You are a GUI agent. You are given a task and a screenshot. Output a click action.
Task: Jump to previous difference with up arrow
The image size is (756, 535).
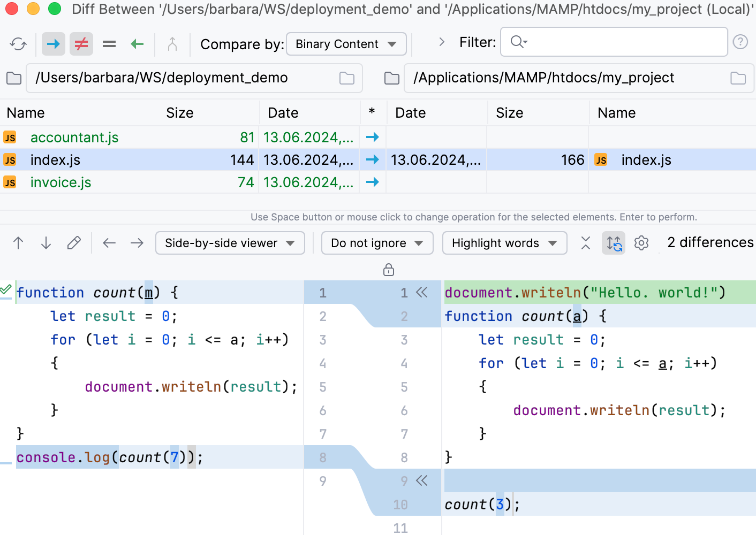click(x=18, y=243)
